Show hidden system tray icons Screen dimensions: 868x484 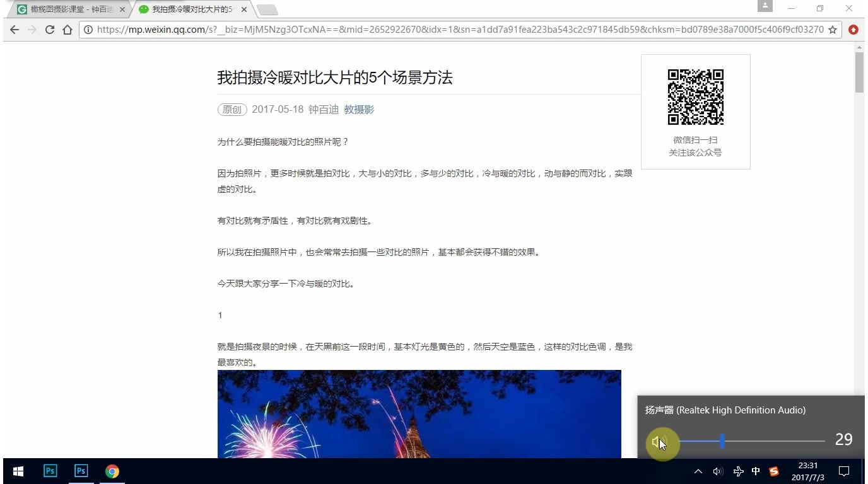click(x=698, y=471)
